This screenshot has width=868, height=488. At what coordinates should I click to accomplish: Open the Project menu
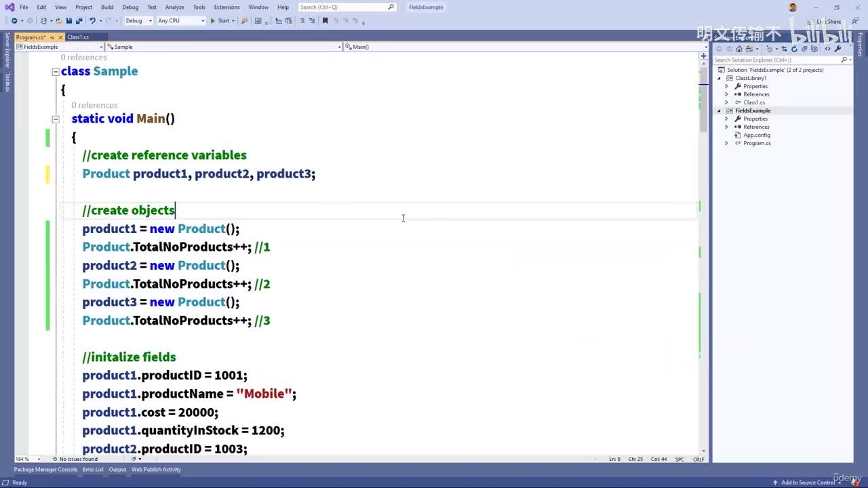[83, 7]
